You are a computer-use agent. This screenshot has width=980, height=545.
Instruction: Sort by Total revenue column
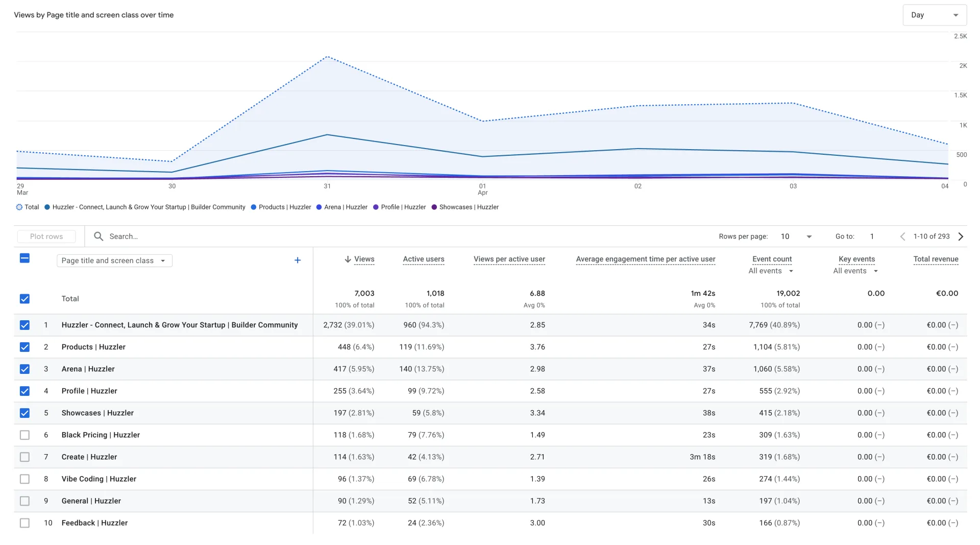click(936, 259)
